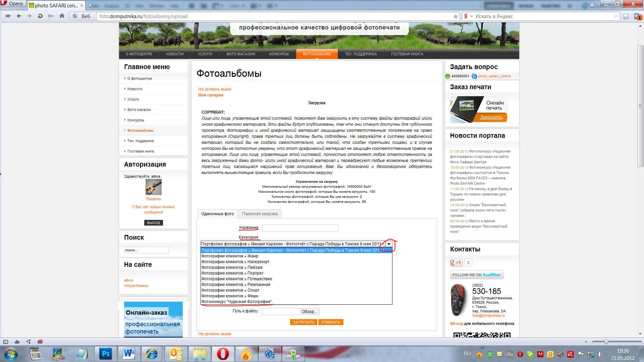
Task: Go forward one page in Opera
Action: coord(30,16)
